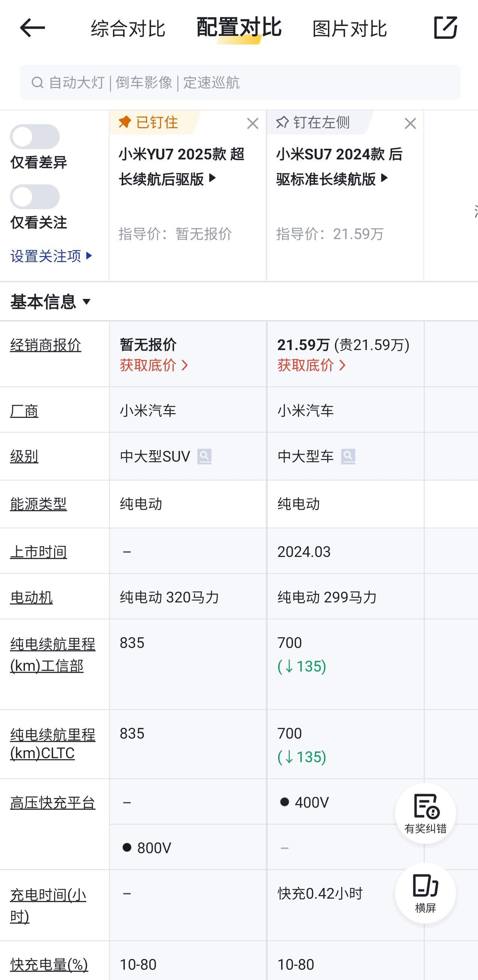Open the 图片对比 tab
The height and width of the screenshot is (980, 478).
(350, 28)
